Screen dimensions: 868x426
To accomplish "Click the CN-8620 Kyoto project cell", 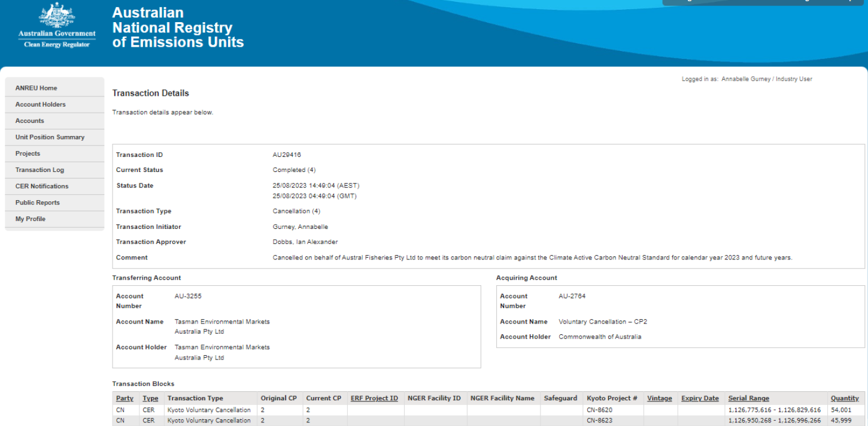I will point(599,410).
